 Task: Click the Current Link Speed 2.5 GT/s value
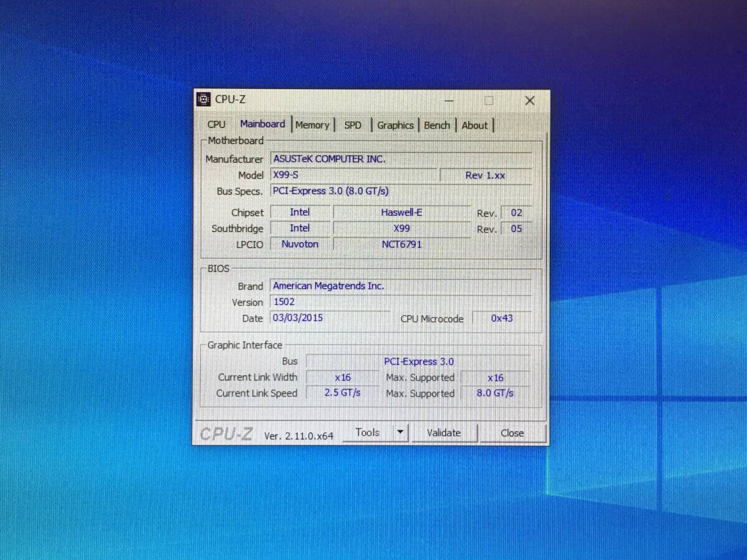pos(342,393)
